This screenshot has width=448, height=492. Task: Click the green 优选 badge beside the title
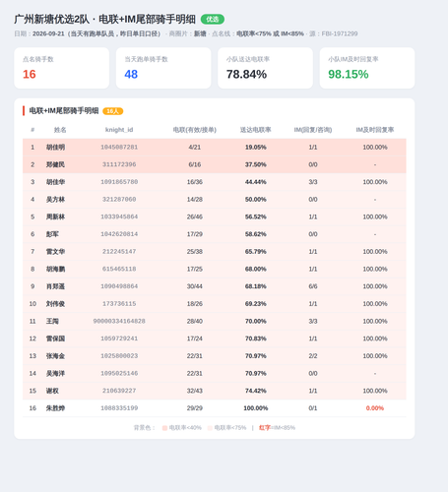[x=213, y=20]
